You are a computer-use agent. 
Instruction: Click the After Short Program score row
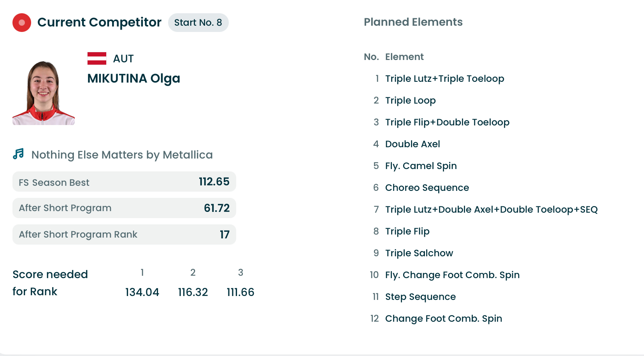pyautogui.click(x=124, y=208)
